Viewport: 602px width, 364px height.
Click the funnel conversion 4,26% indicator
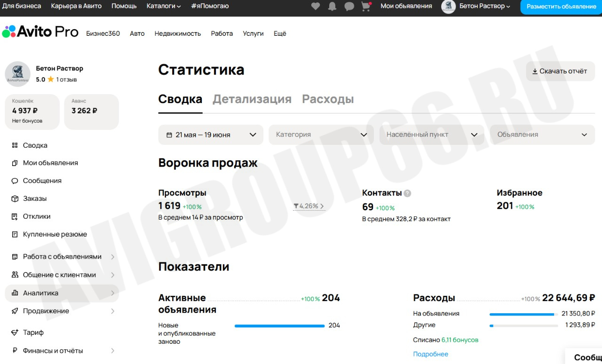(x=309, y=206)
